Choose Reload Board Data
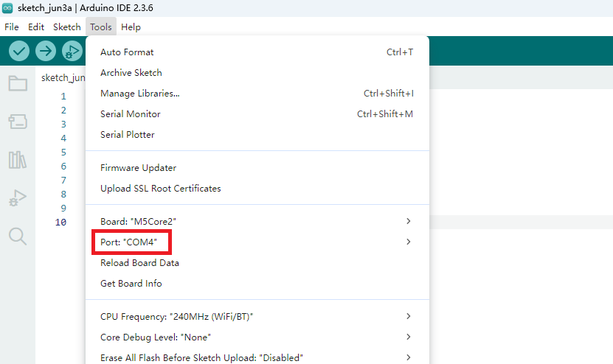 [x=257, y=263]
